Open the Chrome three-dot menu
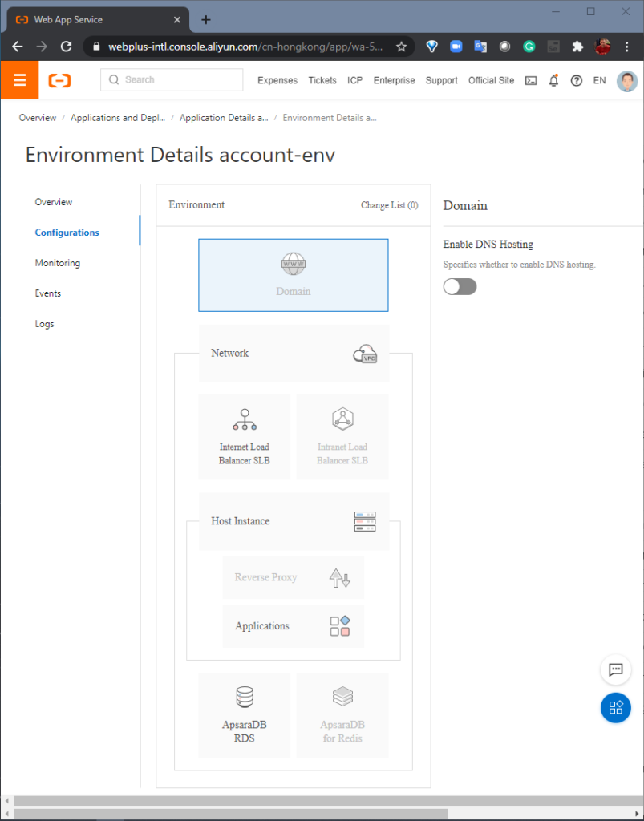Image resolution: width=644 pixels, height=821 pixels. [626, 47]
